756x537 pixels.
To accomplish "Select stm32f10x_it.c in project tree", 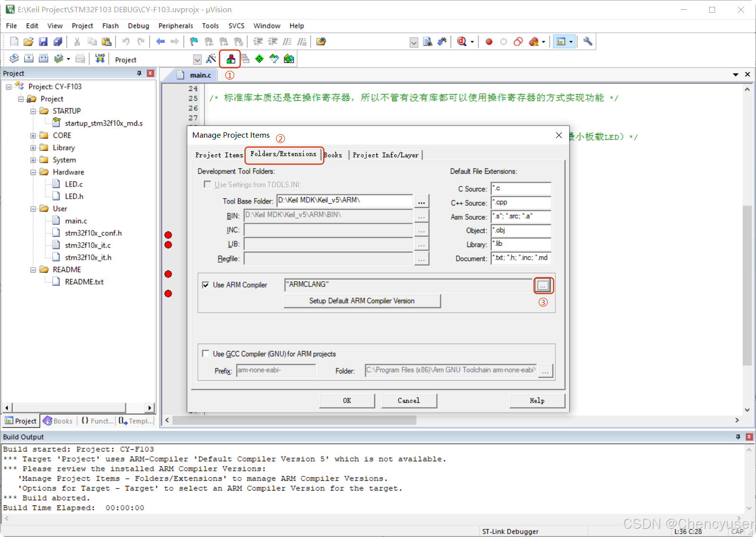I will coord(88,245).
